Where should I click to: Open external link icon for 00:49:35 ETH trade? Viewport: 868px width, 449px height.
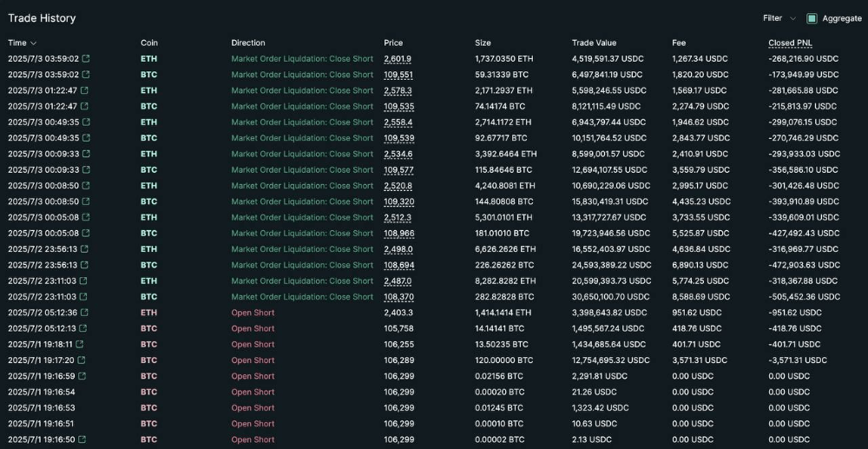[86, 122]
